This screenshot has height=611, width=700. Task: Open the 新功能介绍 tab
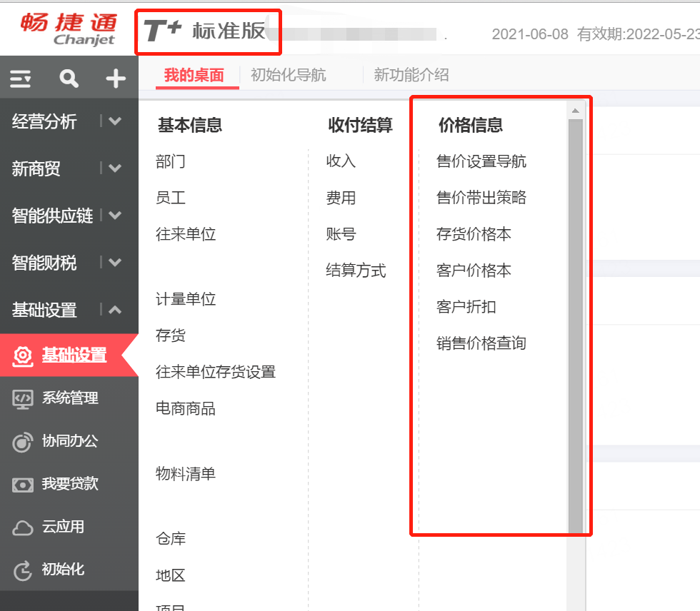[411, 75]
